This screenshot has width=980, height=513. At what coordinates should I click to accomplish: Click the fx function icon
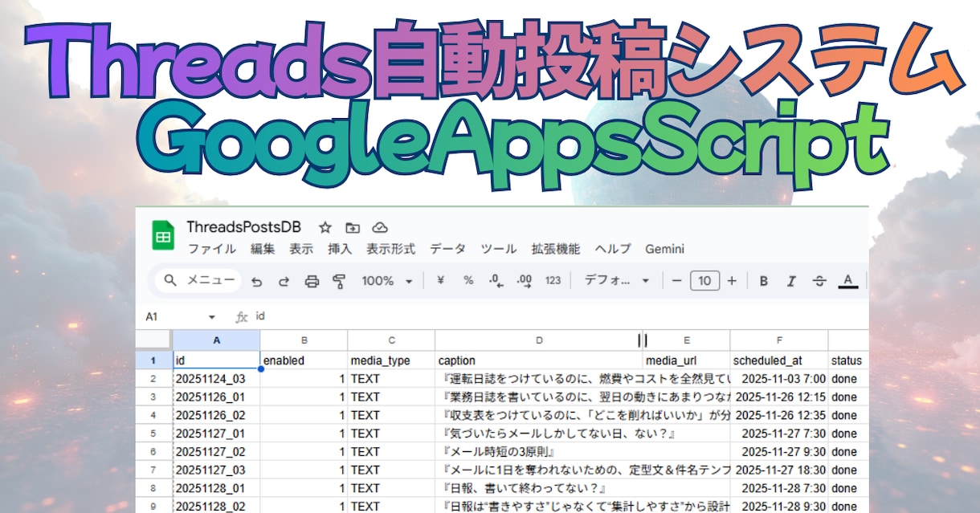[241, 317]
